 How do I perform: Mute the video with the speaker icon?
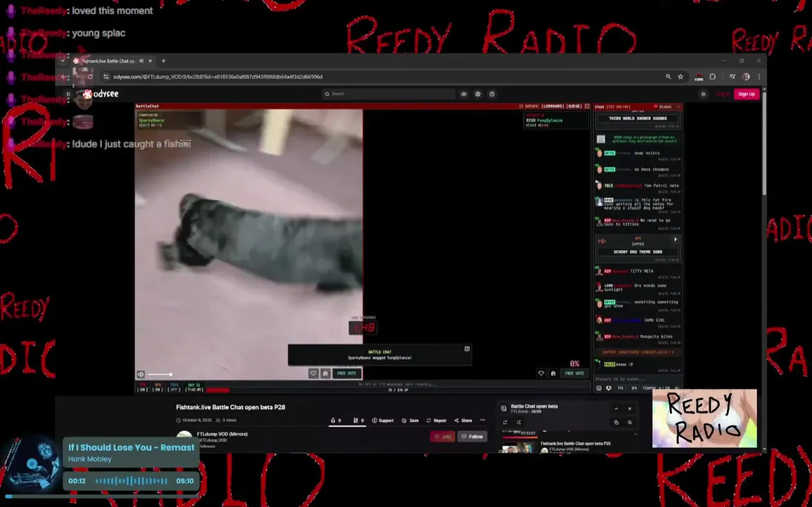click(141, 375)
